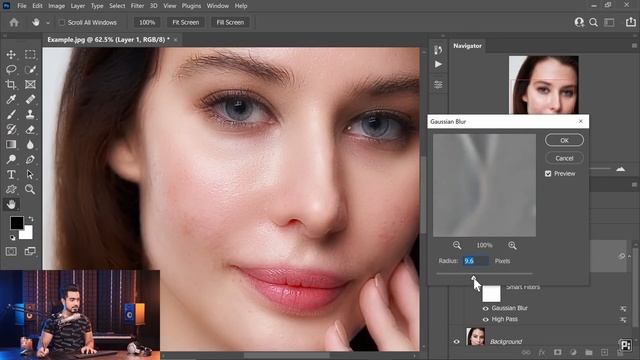Hide the Gaussian Blur smart filter
Screen dimensions: 640x360
(x=485, y=309)
